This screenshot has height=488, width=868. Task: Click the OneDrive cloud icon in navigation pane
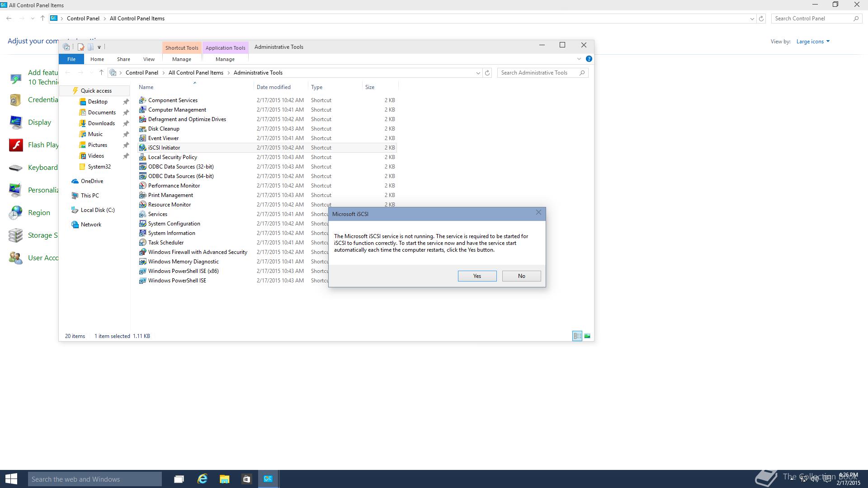click(75, 181)
